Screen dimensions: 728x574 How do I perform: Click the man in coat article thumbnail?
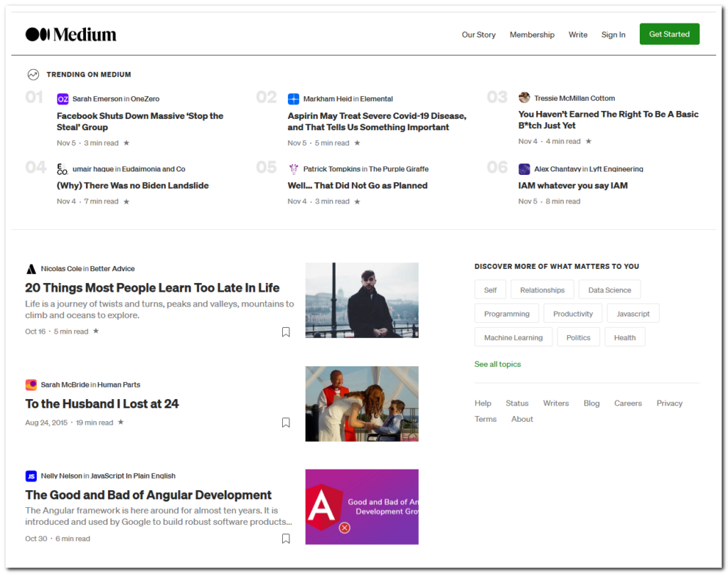(x=362, y=300)
